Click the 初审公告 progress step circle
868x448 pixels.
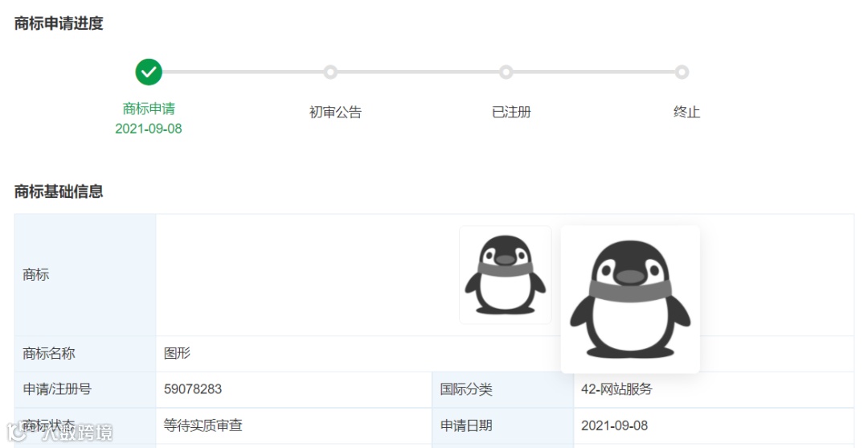point(330,72)
